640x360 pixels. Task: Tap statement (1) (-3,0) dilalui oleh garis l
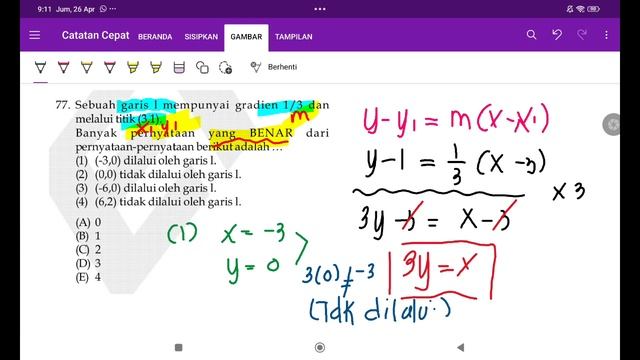pos(146,161)
